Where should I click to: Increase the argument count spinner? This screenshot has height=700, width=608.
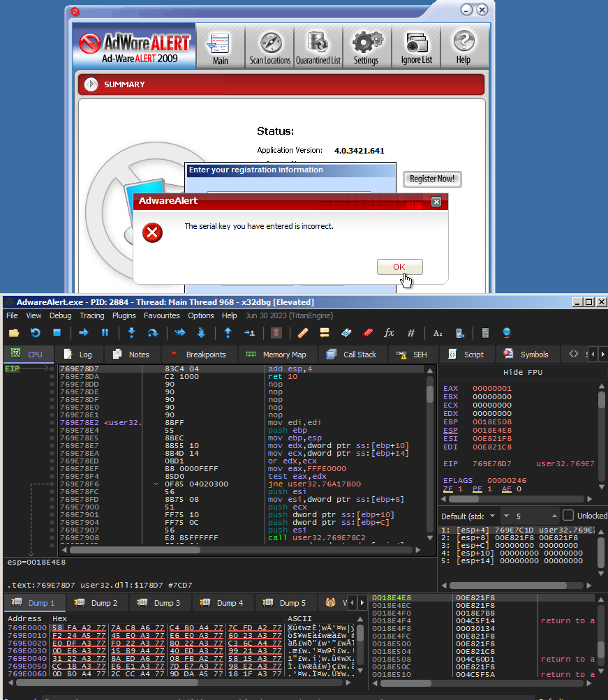click(554, 516)
